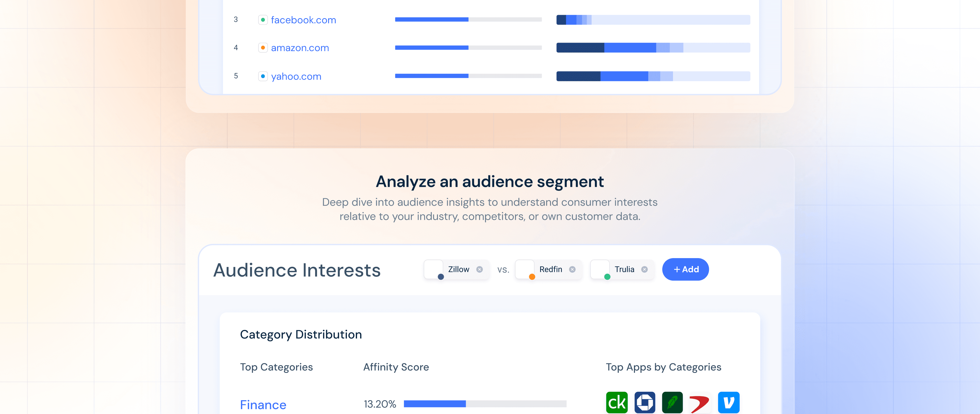The image size is (980, 414).
Task: Open the amazon.com link
Action: [300, 48]
